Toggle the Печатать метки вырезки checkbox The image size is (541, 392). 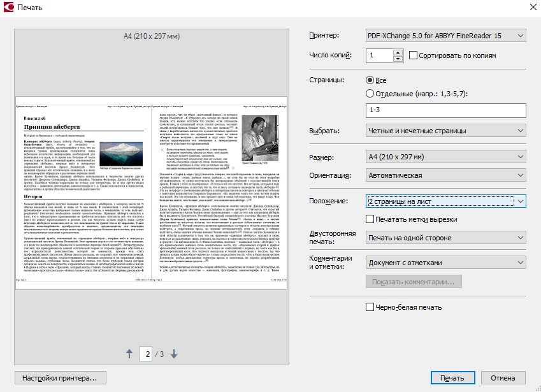[x=371, y=219]
